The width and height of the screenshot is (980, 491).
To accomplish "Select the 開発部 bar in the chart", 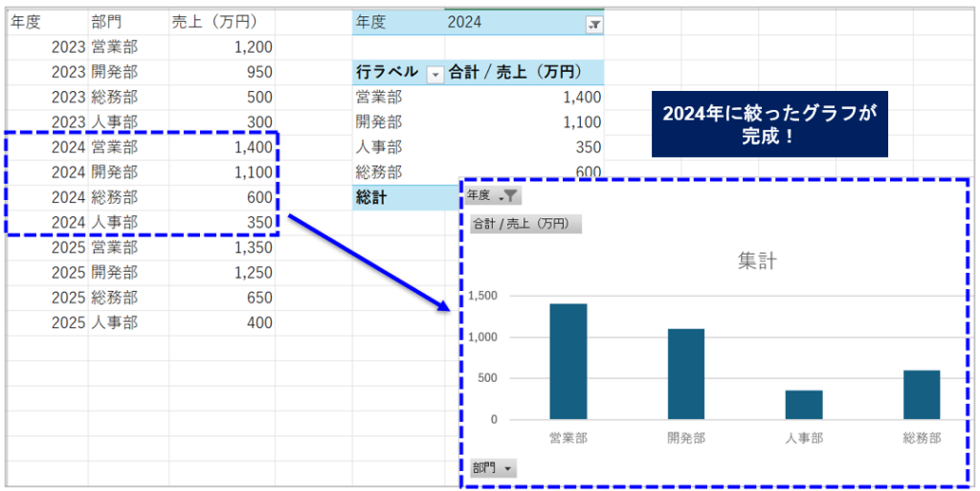I will point(686,373).
